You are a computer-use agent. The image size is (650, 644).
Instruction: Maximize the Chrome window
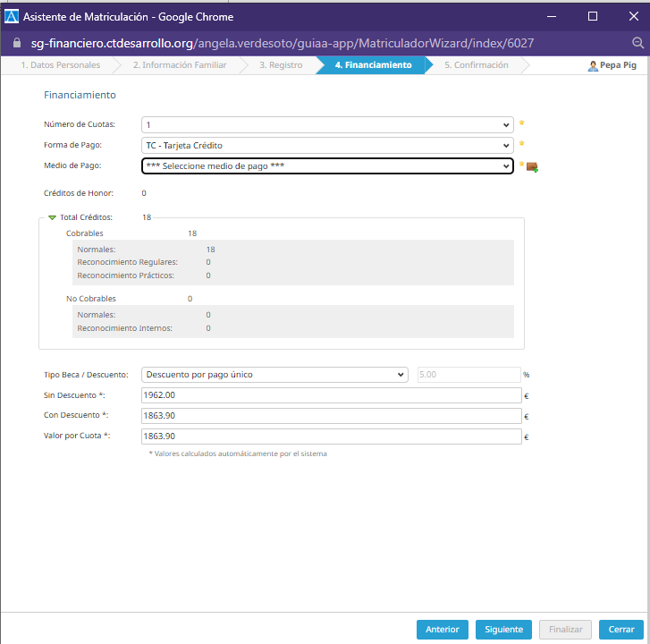592,15
